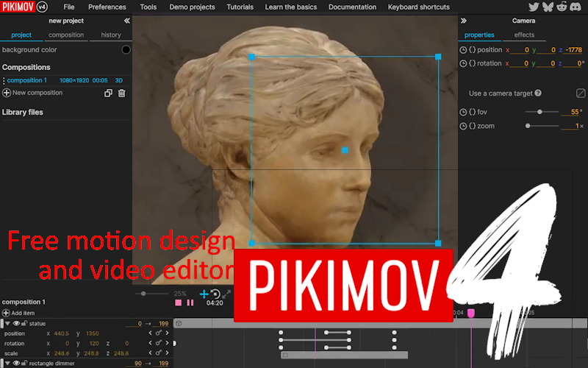Hide the statue layer via eye icon

point(16,323)
